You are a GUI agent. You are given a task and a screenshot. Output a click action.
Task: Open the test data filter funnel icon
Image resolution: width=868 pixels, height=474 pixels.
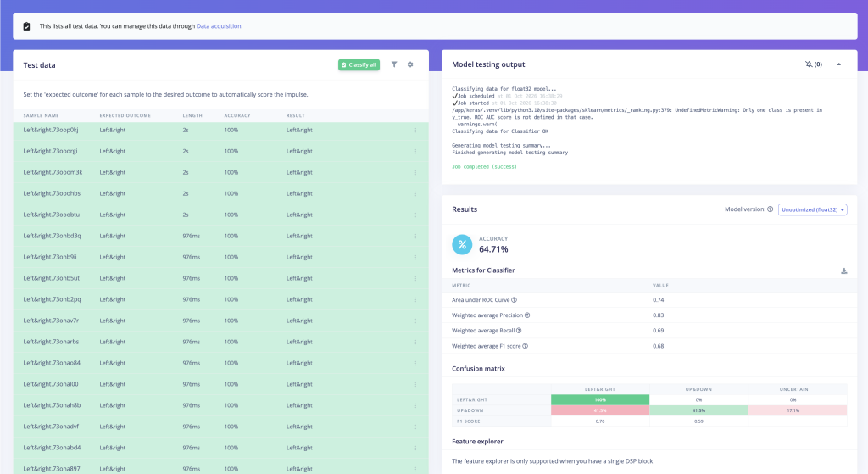(394, 64)
